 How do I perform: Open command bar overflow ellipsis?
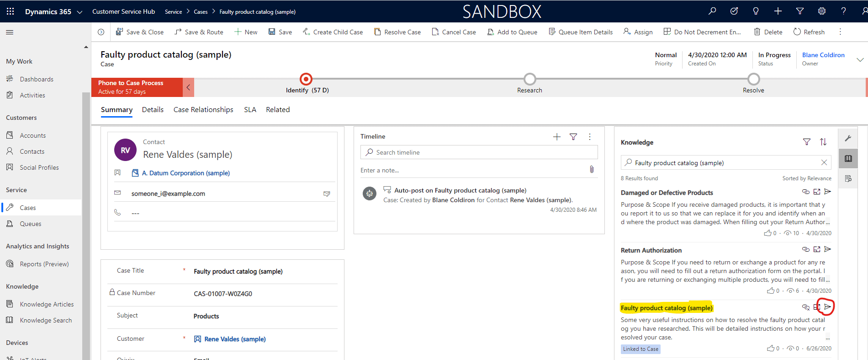click(840, 32)
